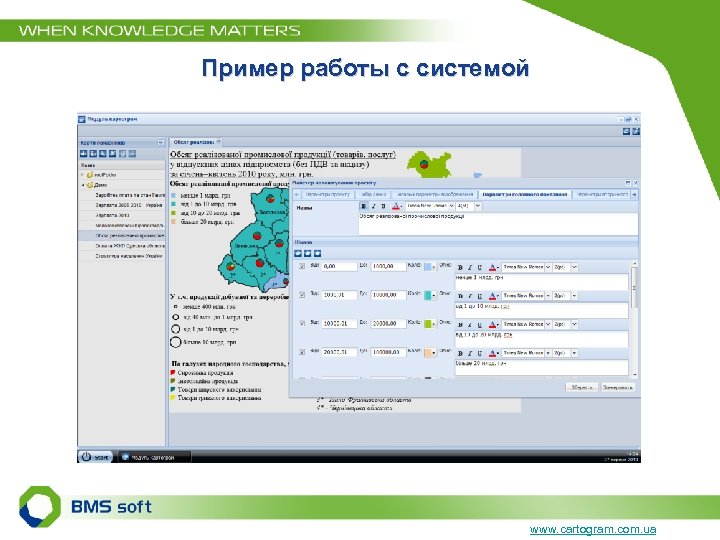Toggle underline for the 100000,00 upper-bound row
Image resolution: width=720 pixels, height=540 pixels.
tap(479, 353)
